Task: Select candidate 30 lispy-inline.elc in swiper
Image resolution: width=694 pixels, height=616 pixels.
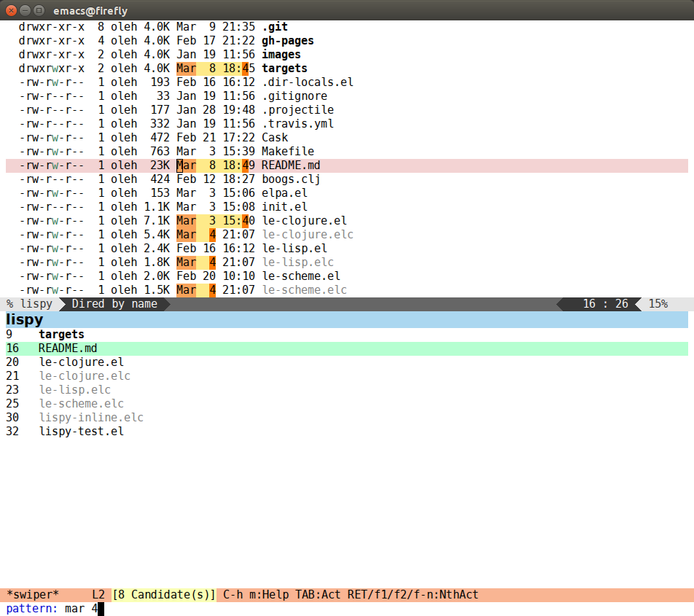Action: [x=346, y=418]
